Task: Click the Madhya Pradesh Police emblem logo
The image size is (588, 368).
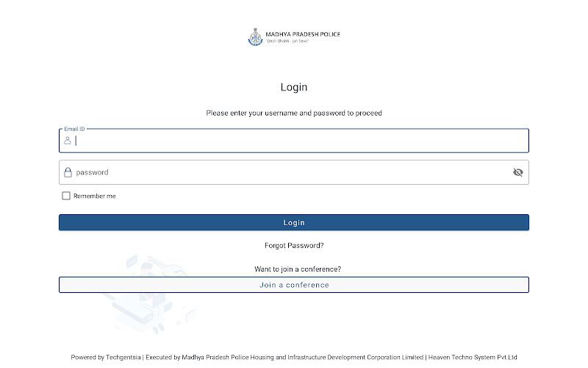Action: [255, 37]
